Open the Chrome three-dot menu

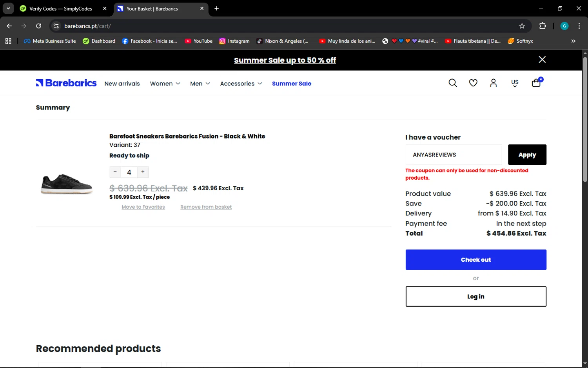[579, 26]
